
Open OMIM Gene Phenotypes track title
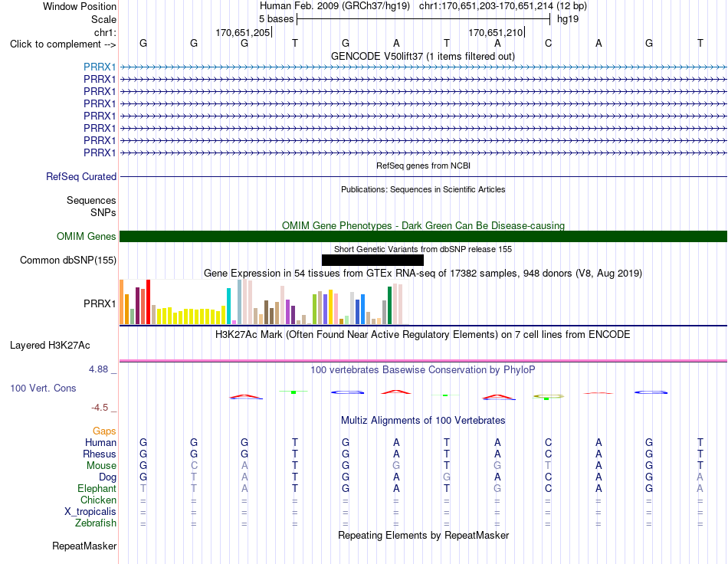coord(423,225)
